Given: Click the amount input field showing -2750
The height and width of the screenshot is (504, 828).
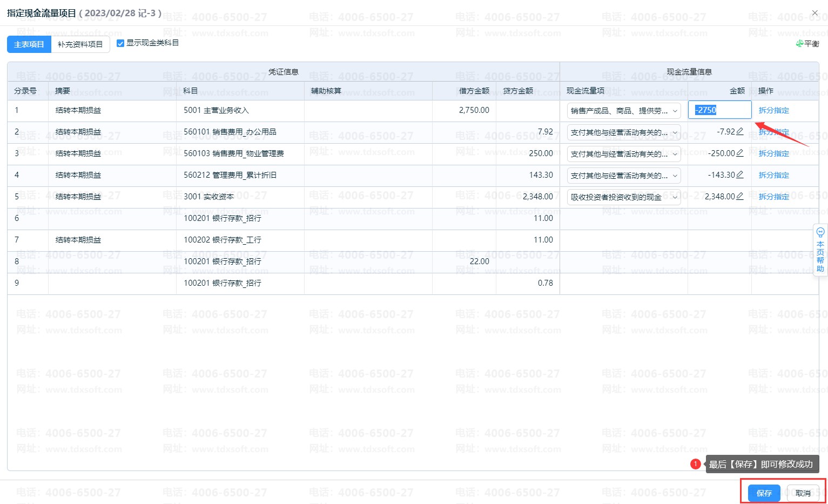Looking at the screenshot, I should tap(719, 110).
